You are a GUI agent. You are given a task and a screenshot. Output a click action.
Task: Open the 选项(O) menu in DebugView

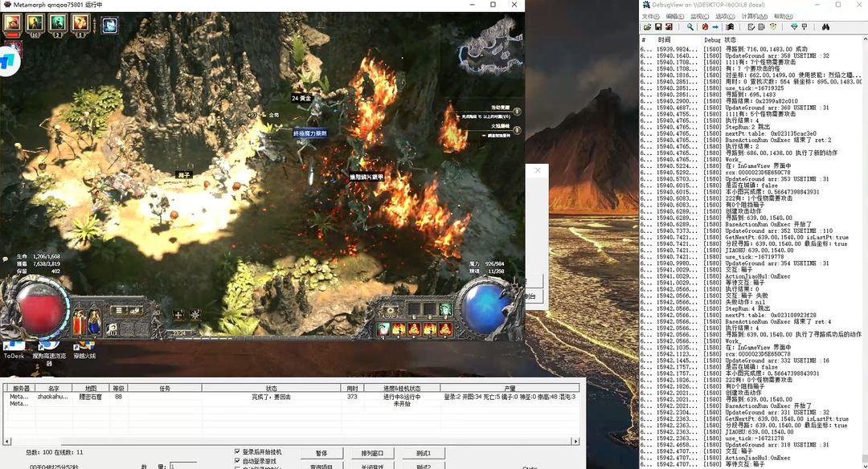click(725, 17)
